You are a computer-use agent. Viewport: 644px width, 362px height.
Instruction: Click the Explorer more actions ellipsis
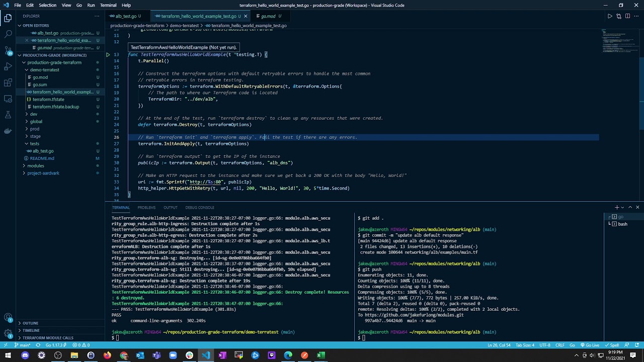tap(97, 16)
